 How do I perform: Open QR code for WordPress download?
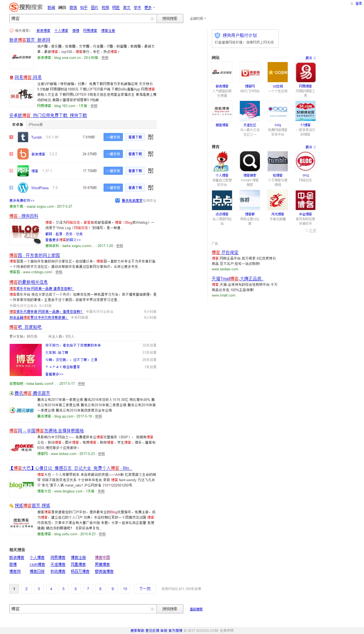point(151,188)
